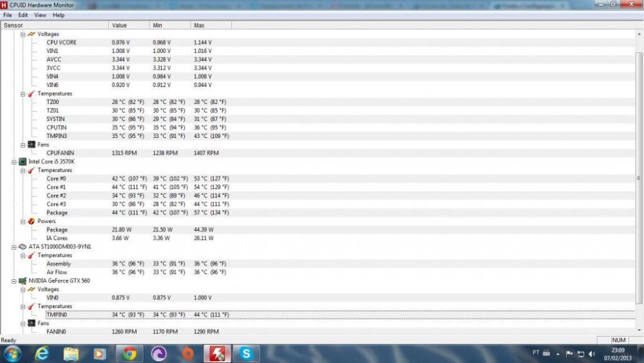Click the fan icon above CPUFANIN
The width and height of the screenshot is (644, 363).
point(31,144)
